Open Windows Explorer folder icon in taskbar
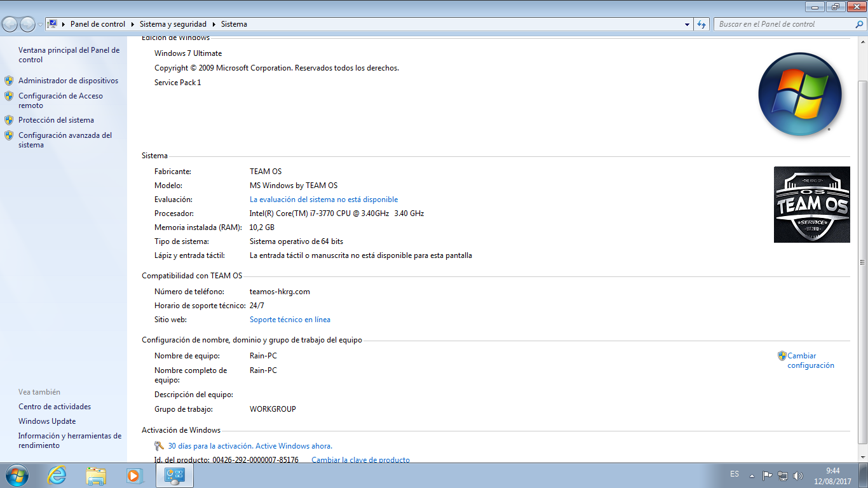This screenshot has width=868, height=488. tap(96, 475)
